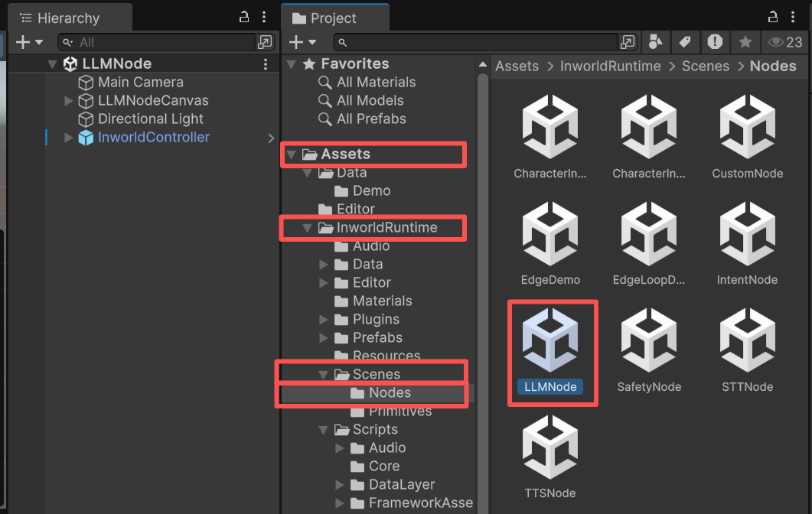Select the LLMNode scene asset
The image size is (812, 514).
tap(550, 351)
